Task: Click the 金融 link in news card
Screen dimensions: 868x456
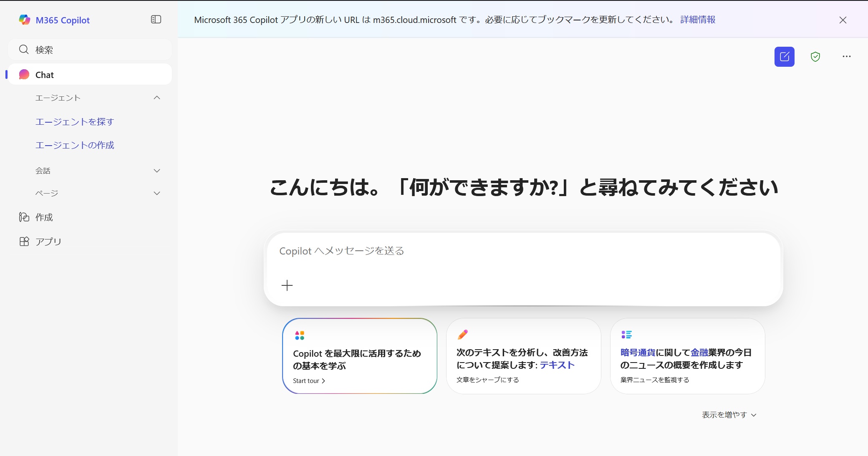Action: [699, 353]
